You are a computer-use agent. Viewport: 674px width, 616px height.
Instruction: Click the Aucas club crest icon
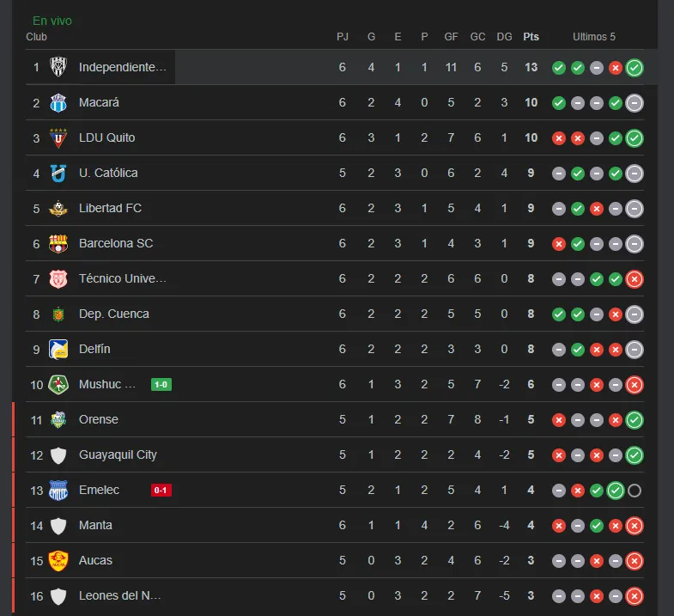point(58,560)
